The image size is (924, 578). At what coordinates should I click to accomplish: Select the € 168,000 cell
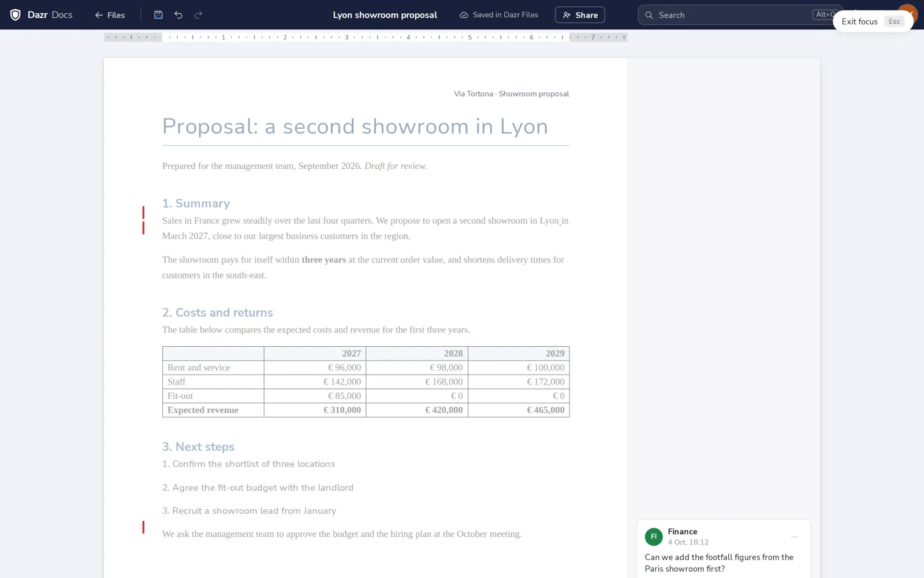coord(417,381)
